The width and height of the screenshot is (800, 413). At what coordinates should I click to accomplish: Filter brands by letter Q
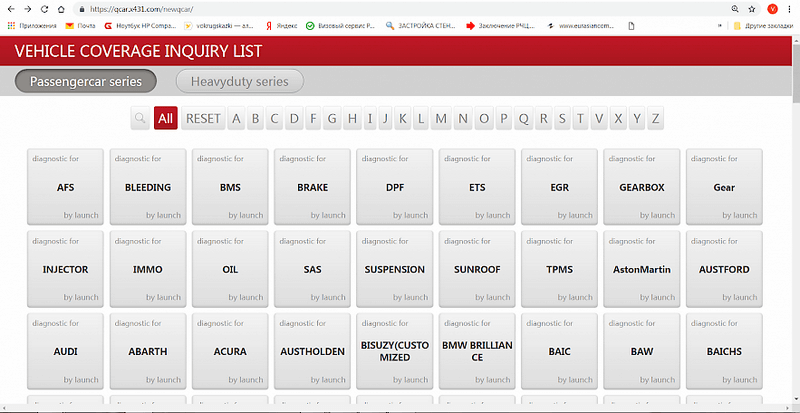524,118
